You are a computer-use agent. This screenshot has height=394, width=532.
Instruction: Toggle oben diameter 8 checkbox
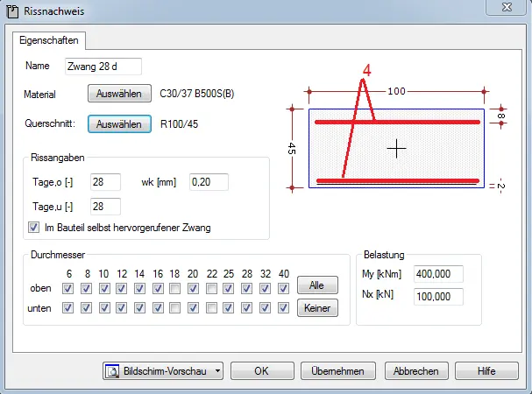tap(86, 289)
